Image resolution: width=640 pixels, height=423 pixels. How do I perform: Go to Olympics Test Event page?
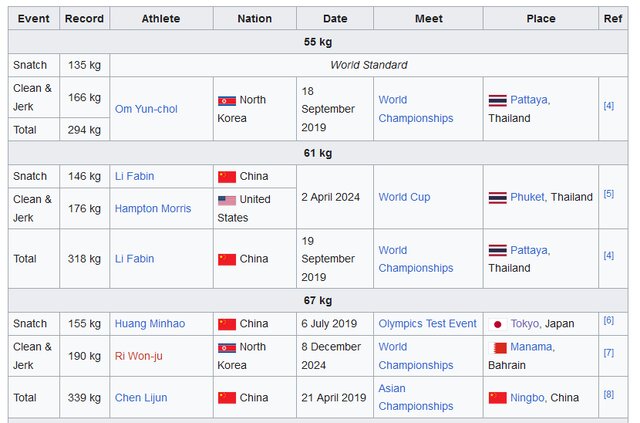click(427, 324)
